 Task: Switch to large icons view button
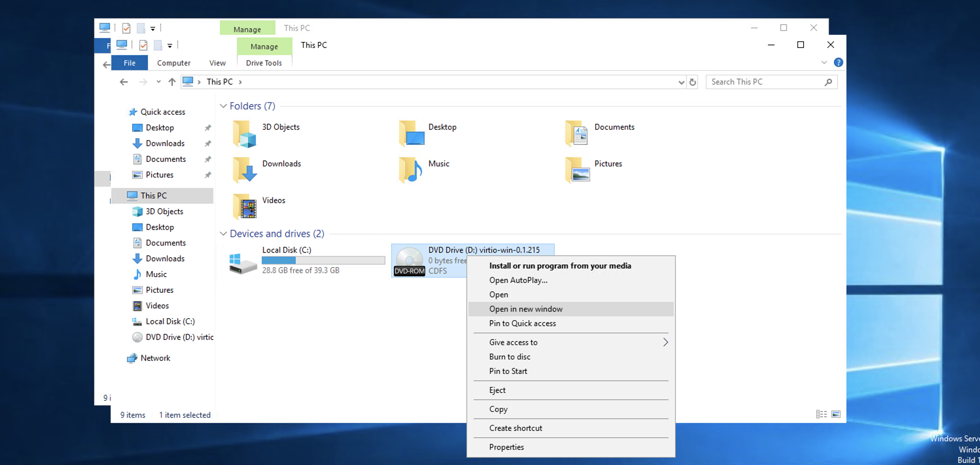coord(836,414)
